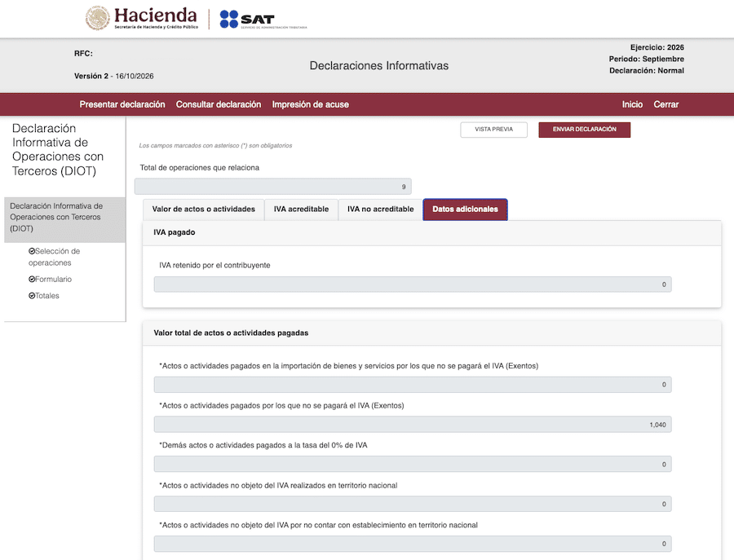Open Presentar declaración menu

122,104
